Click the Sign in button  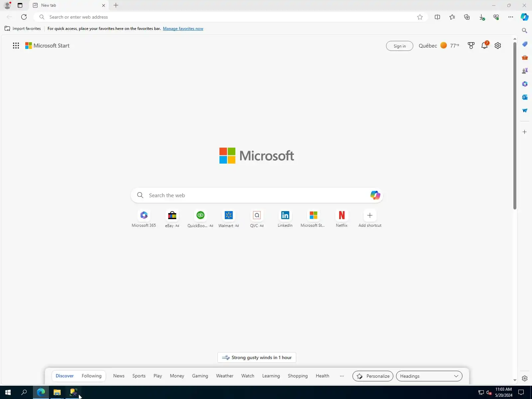[x=400, y=46]
